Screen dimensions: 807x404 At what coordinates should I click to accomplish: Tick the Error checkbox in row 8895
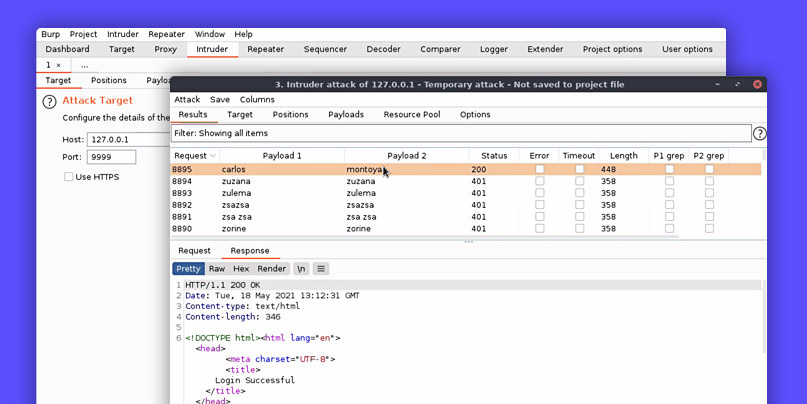539,169
